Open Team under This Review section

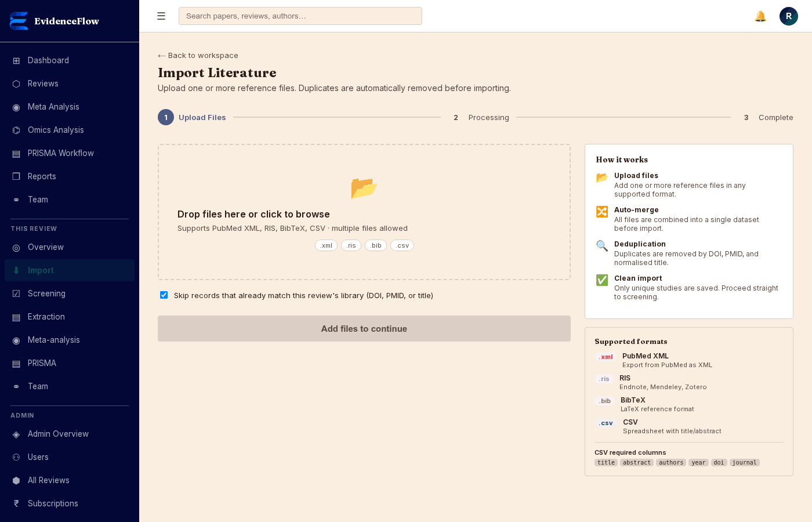coord(70,386)
